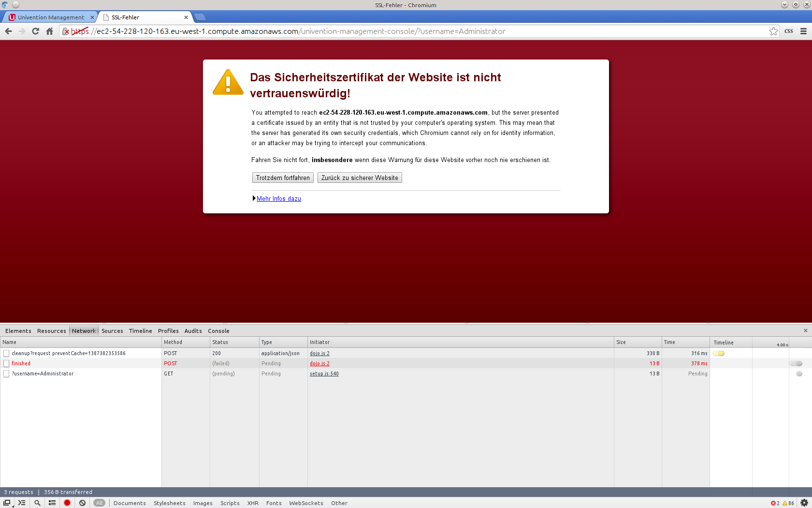Viewport: 812px width, 508px height.
Task: Toggle the small/large resource rows icon
Action: (x=52, y=503)
